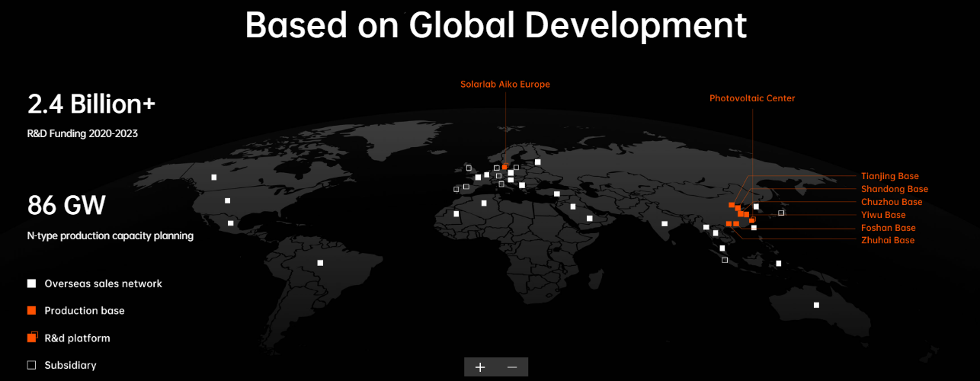
Task: Select the hollow subsidiary marker in Japan
Action: [781, 213]
